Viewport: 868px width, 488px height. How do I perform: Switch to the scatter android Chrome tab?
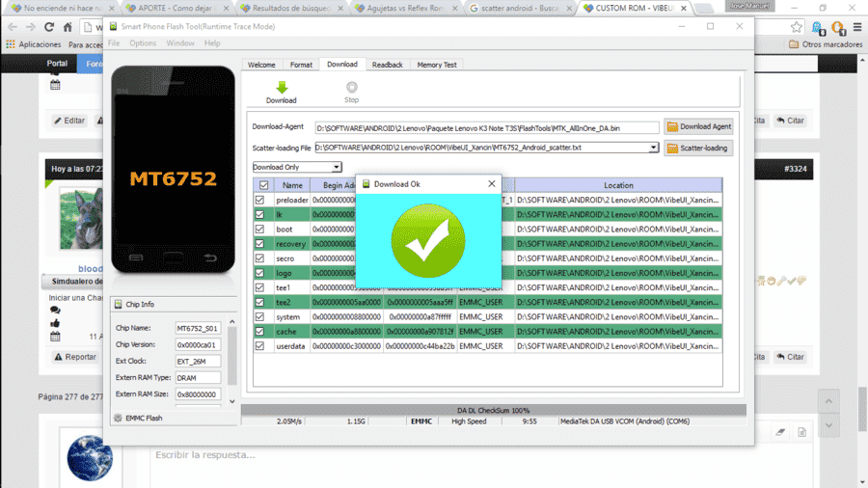(519, 9)
